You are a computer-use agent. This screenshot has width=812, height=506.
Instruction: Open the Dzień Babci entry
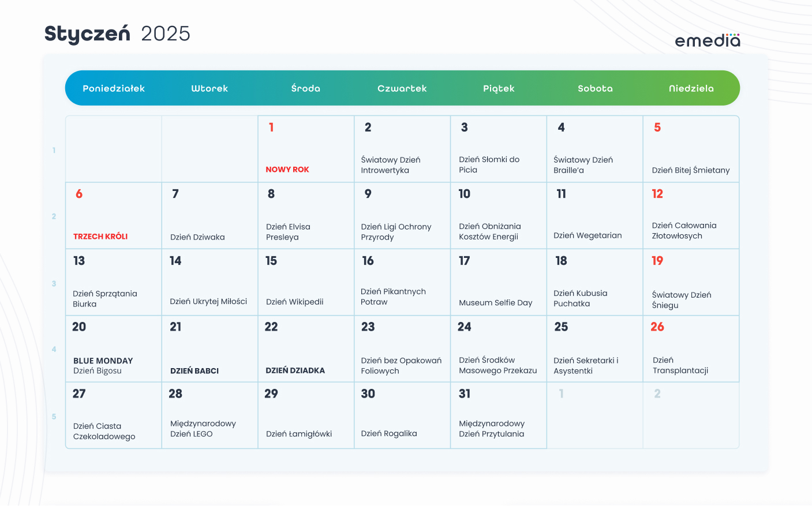coord(194,371)
